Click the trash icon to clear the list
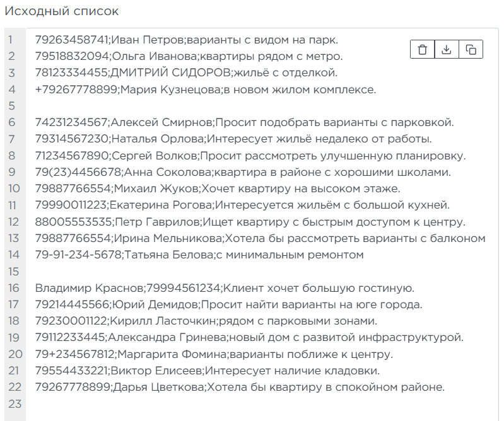 coord(423,50)
